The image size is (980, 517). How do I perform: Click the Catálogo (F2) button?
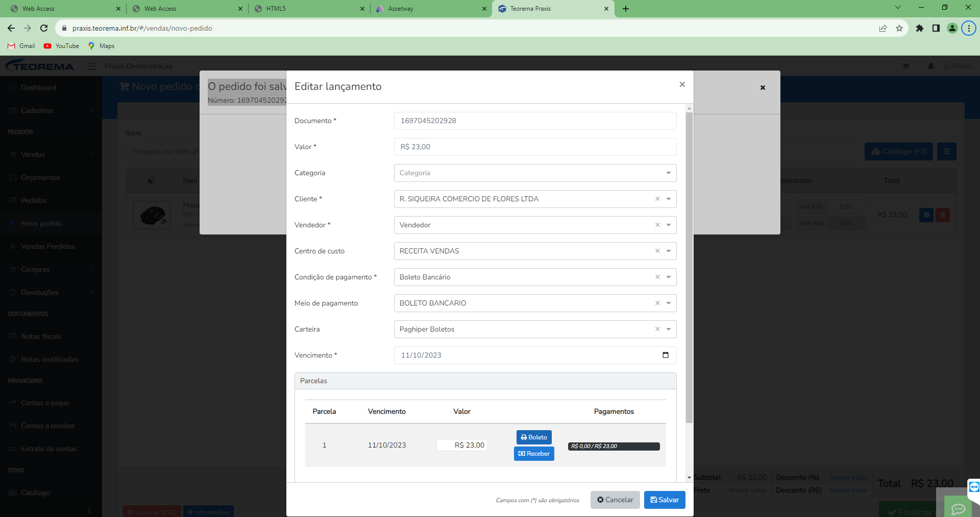[899, 151]
